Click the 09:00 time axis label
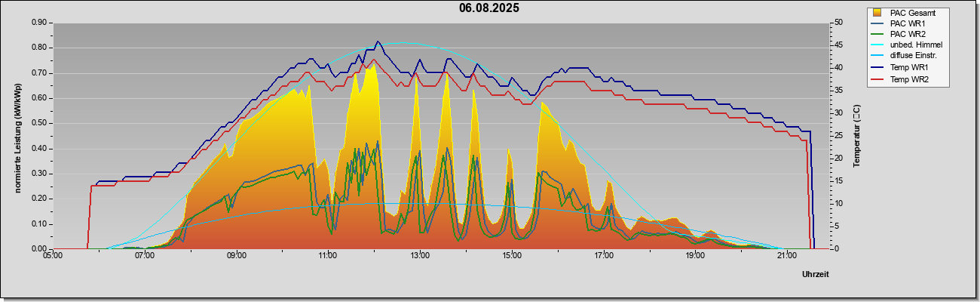Viewport: 980px width, 302px height. (236, 256)
